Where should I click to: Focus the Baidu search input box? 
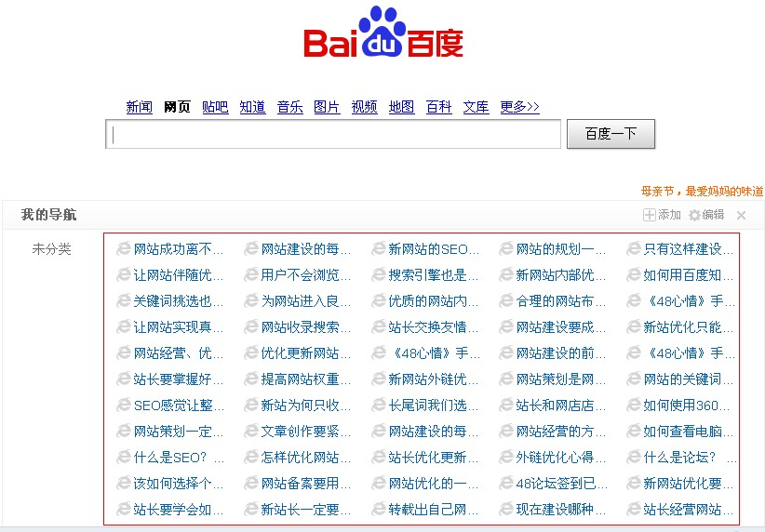pos(333,134)
